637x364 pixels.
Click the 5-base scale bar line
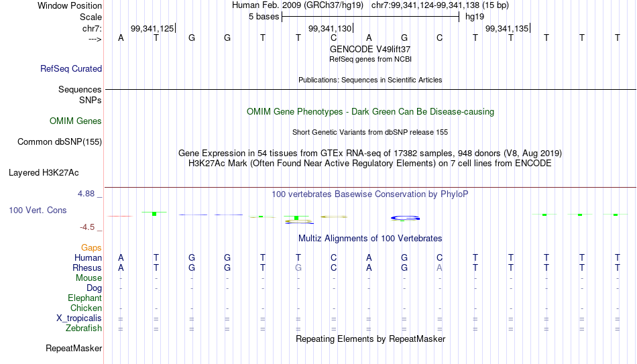pos(371,17)
